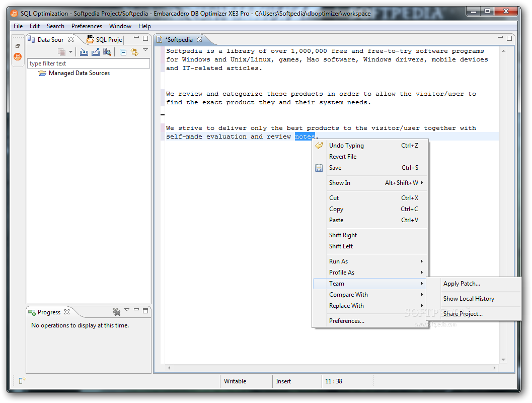Maximize the editor area

(x=509, y=38)
